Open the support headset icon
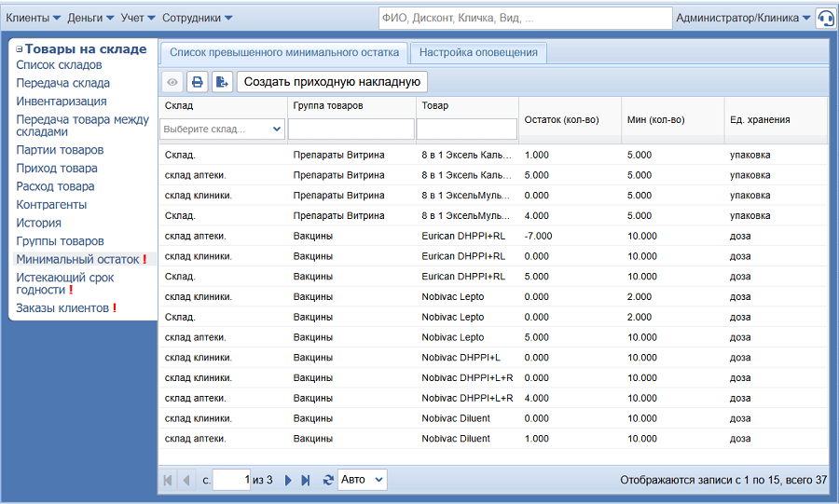This screenshot has width=839, height=504. 825,19
